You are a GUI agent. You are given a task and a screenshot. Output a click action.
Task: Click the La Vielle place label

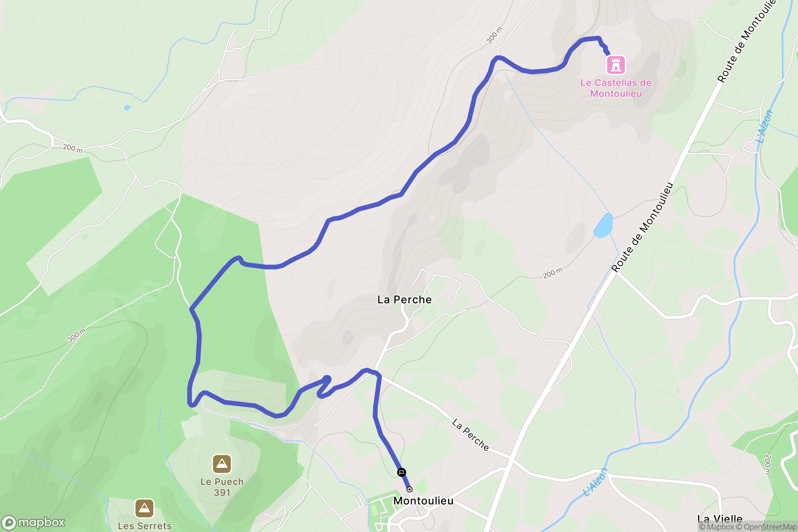720,519
